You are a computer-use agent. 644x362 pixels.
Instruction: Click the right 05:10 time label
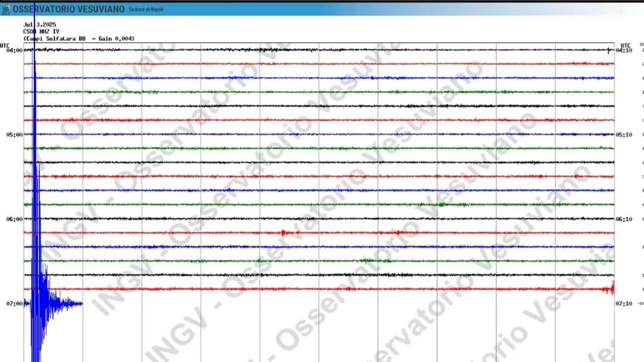point(623,135)
